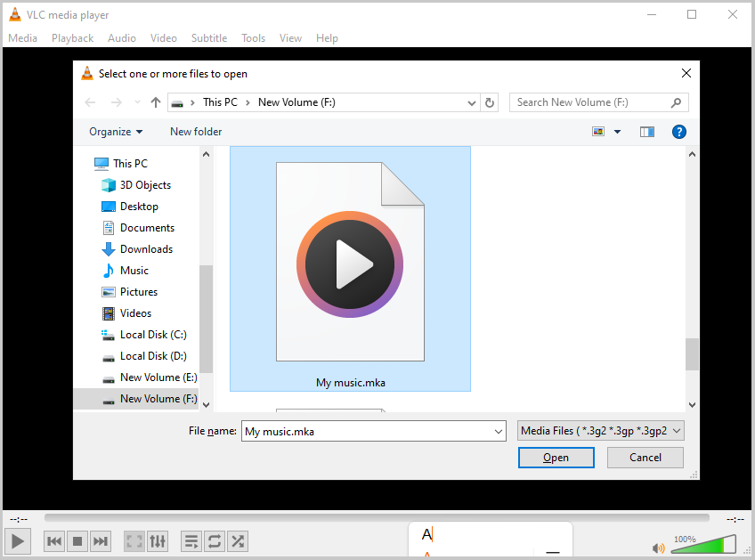Open the Tools menu
Viewport: 755px width, 560px height.
[253, 38]
